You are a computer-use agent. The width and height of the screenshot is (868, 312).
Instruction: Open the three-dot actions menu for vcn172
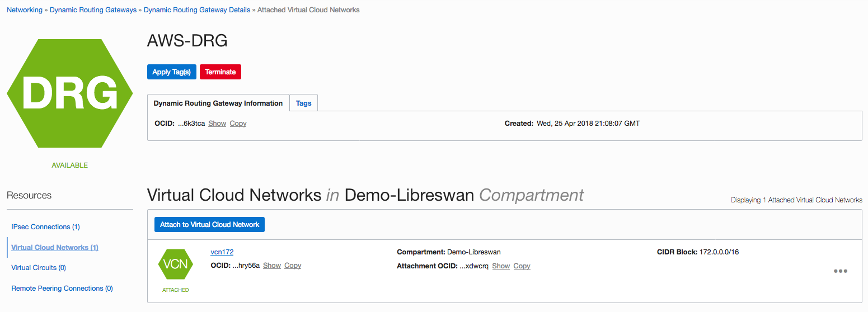coord(840,271)
